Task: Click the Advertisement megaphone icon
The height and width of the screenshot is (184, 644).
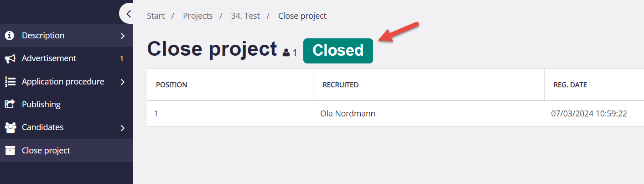Action: pos(10,58)
